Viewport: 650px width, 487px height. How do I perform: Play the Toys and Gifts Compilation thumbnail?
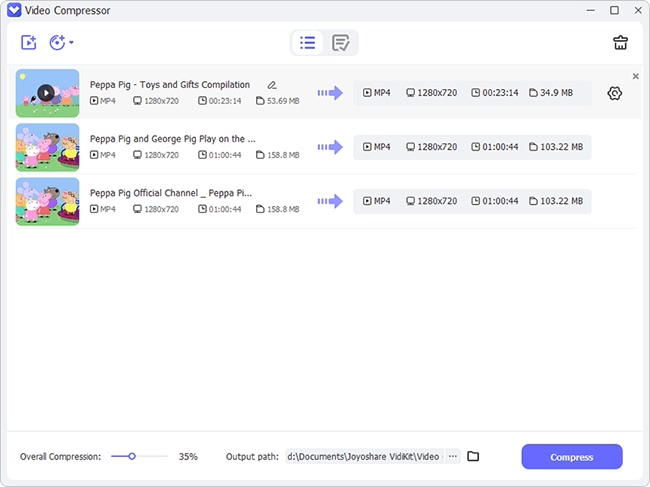(x=46, y=93)
